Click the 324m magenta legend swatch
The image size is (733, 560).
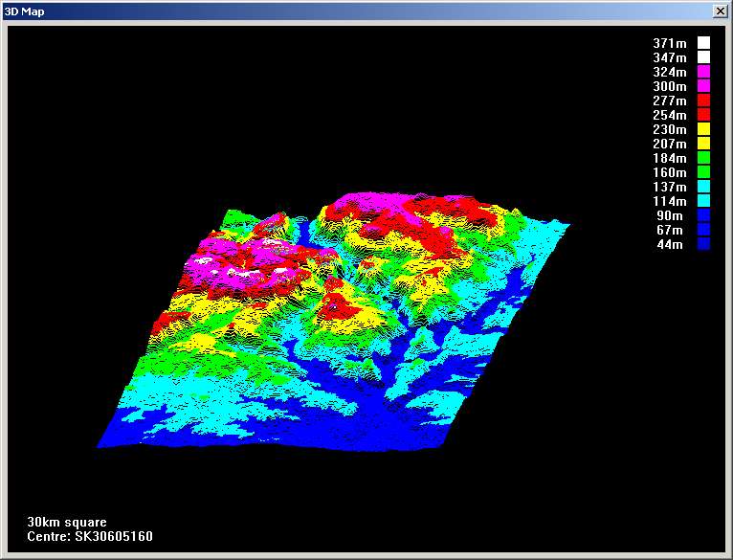703,72
